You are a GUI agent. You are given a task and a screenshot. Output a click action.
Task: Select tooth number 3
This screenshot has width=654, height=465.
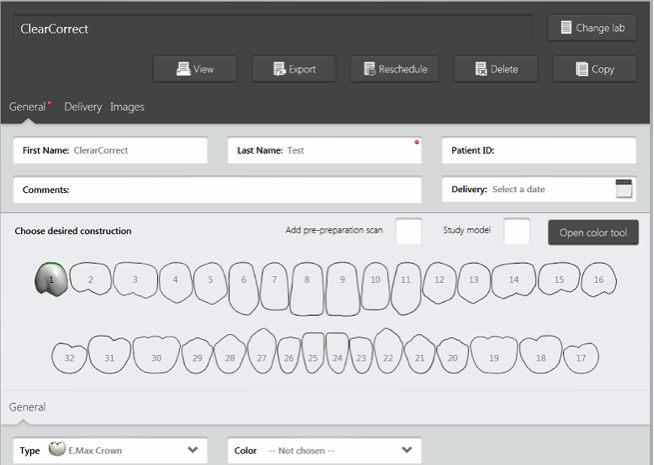[135, 279]
